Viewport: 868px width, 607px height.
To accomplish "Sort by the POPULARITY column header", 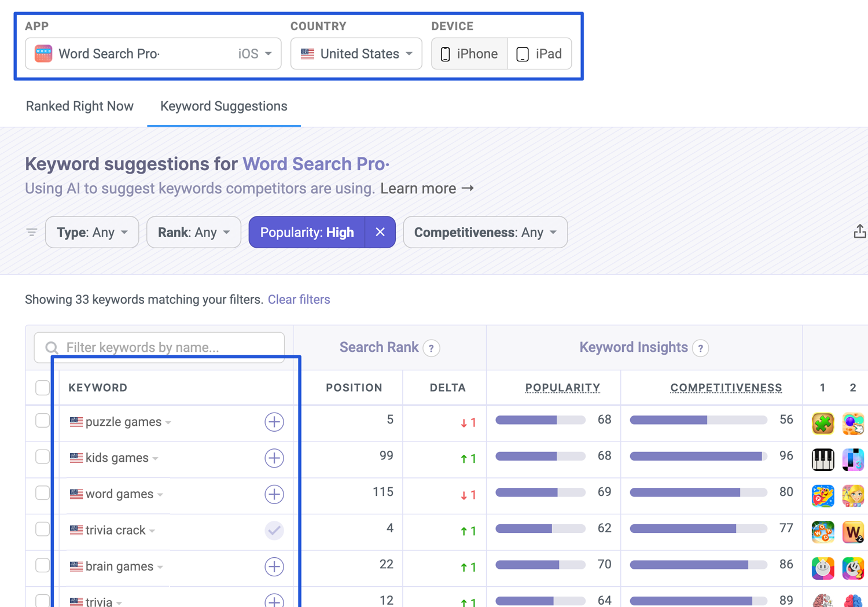I will click(x=562, y=388).
